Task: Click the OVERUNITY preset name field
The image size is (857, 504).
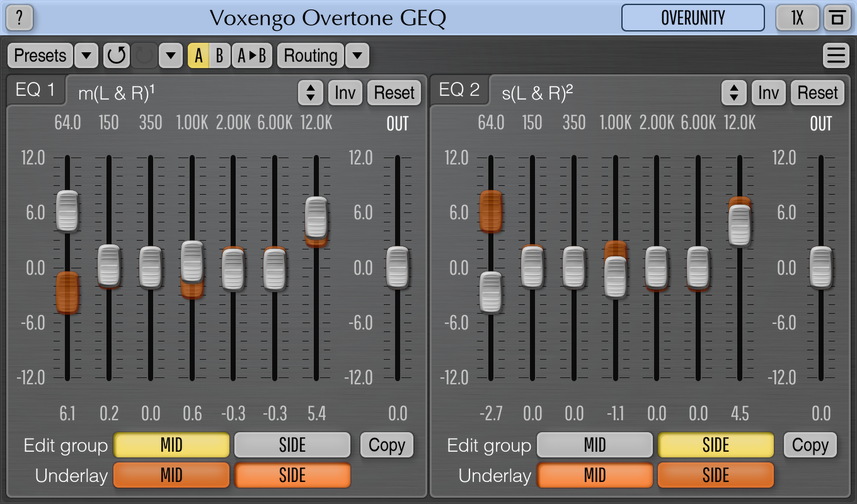Action: tap(693, 18)
